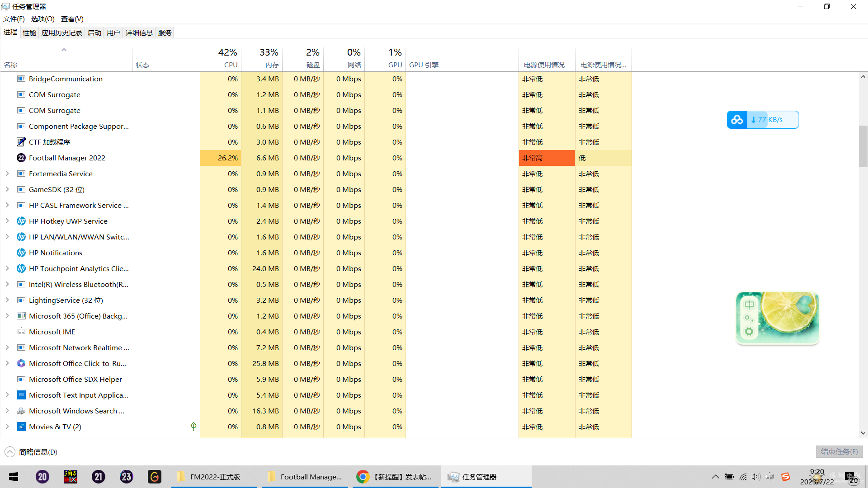The width and height of the screenshot is (868, 488).
Task: Switch to the 服务 tab
Action: tap(165, 33)
